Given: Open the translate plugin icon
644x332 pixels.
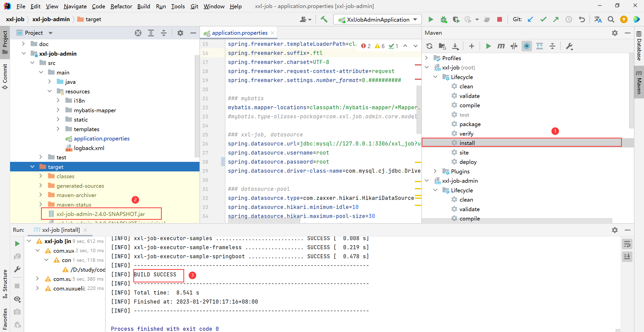Looking at the screenshot, I should (598, 19).
